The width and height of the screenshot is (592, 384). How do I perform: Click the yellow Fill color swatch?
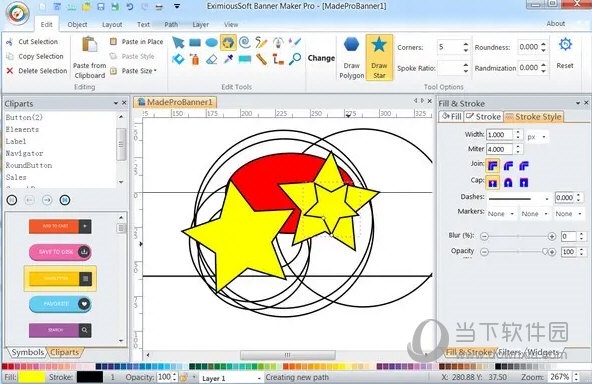pyautogui.click(x=32, y=377)
